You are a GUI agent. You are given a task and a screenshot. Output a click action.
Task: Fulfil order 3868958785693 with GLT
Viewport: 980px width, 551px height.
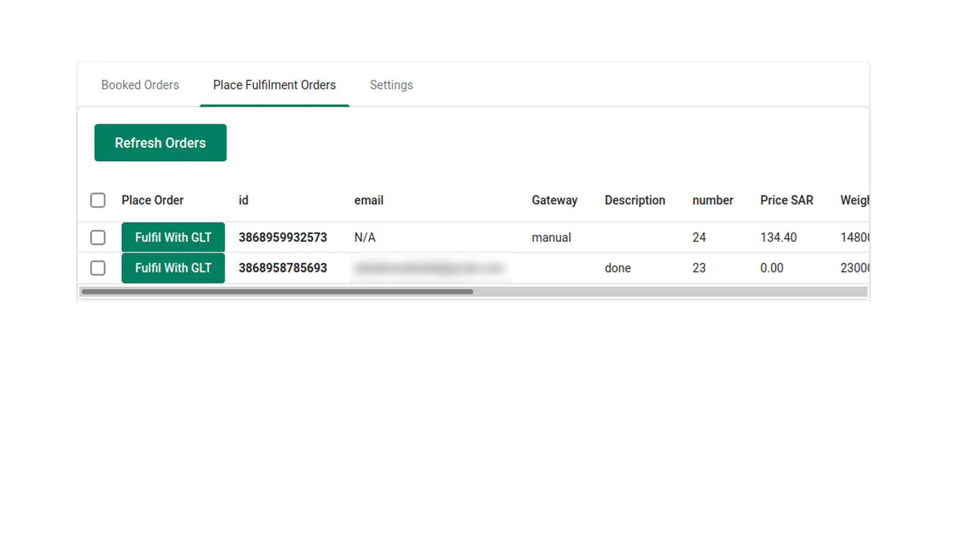pyautogui.click(x=173, y=268)
